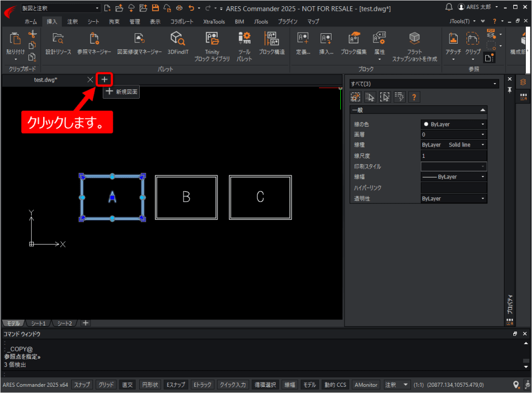
Task: Toggle グリッド grid display
Action: point(106,385)
